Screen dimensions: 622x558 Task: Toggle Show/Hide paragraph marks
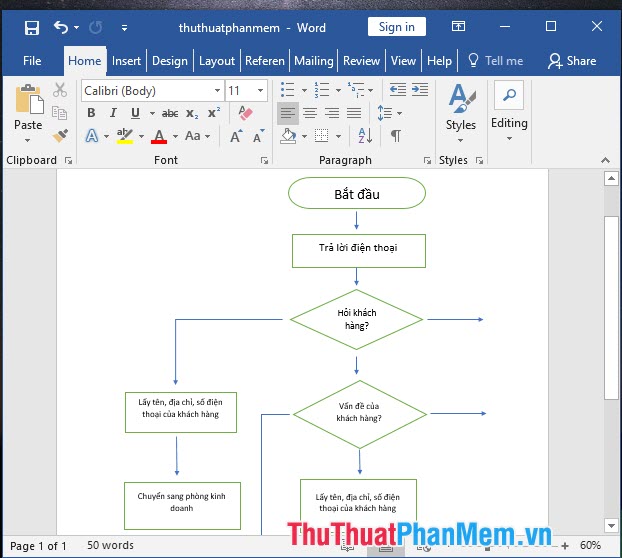[396, 135]
